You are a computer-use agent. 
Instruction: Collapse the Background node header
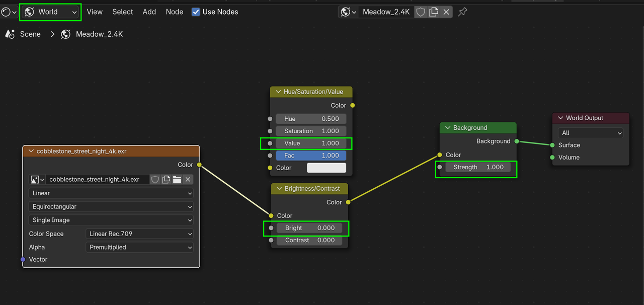tap(447, 128)
